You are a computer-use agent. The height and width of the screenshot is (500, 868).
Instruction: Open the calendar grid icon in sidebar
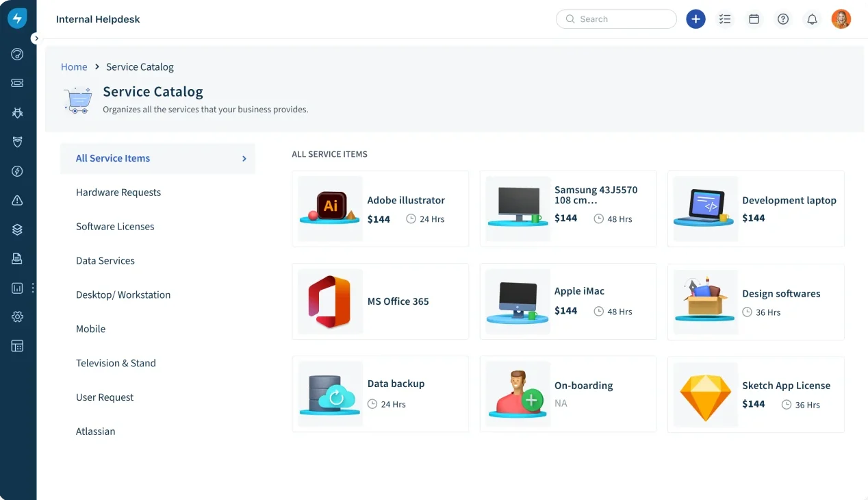click(x=17, y=346)
